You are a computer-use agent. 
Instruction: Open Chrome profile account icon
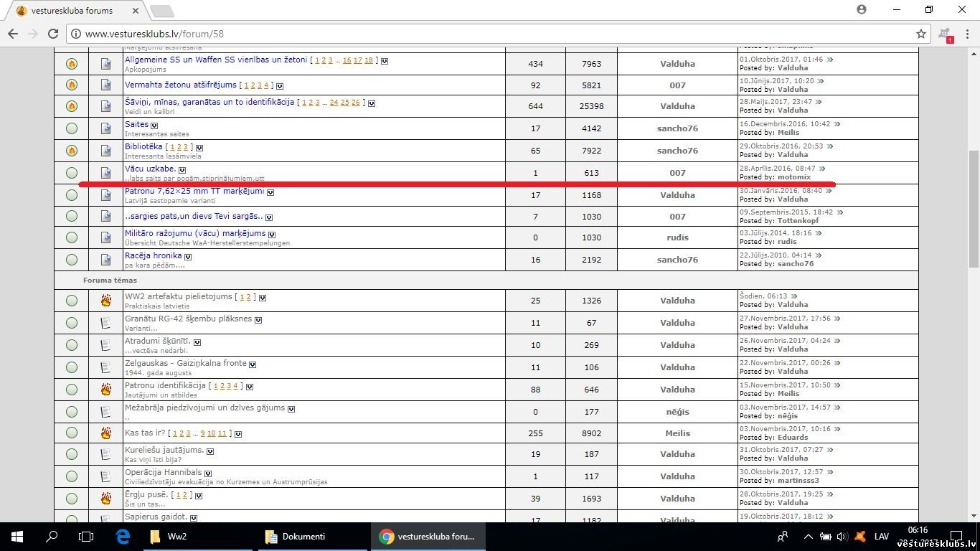coord(862,9)
